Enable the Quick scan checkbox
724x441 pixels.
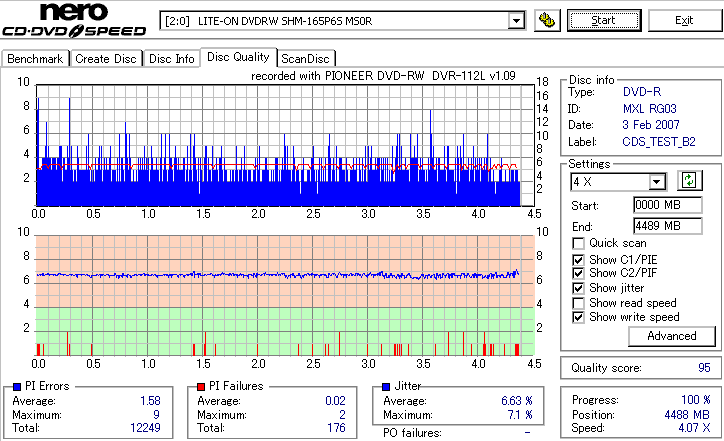[x=578, y=243]
